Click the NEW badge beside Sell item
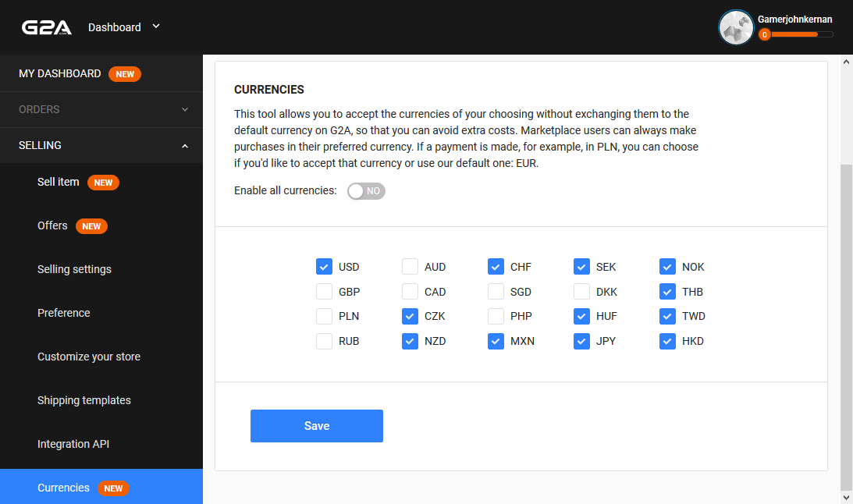The image size is (853, 504). [x=103, y=183]
